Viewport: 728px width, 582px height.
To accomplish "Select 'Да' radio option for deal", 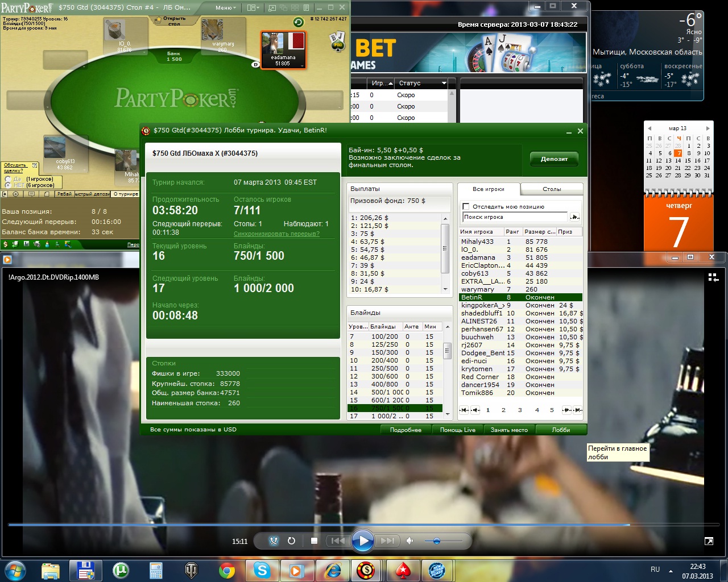I will 8,179.
